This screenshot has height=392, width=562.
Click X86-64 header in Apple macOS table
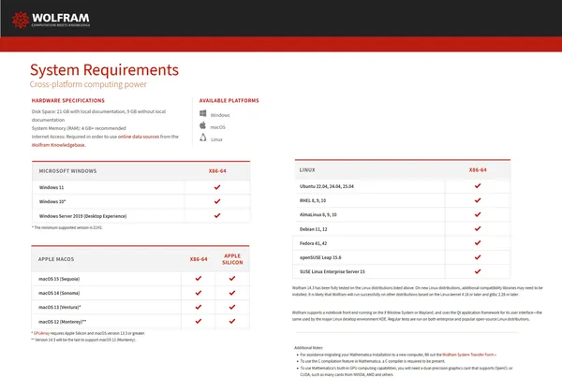[x=199, y=259]
